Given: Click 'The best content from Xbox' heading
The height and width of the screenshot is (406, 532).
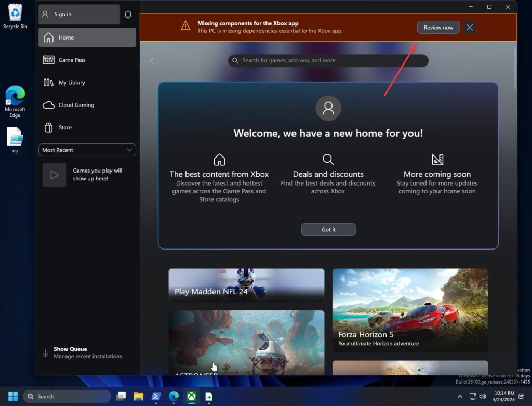Looking at the screenshot, I should click(x=219, y=174).
